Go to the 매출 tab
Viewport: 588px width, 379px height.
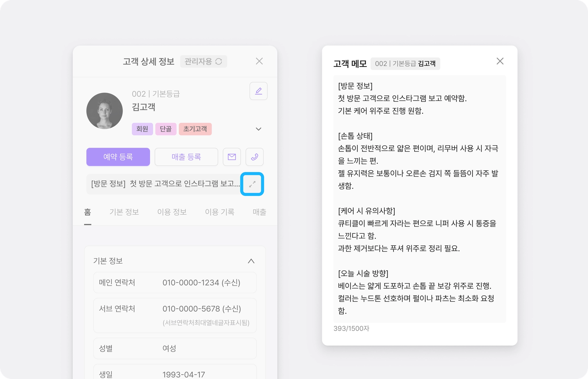coord(259,212)
